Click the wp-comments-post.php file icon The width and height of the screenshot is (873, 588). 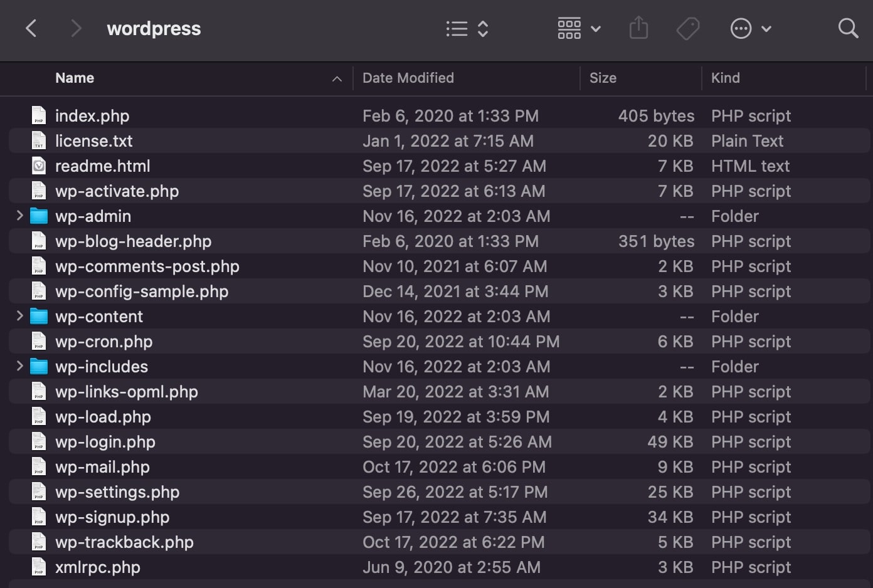pyautogui.click(x=39, y=266)
